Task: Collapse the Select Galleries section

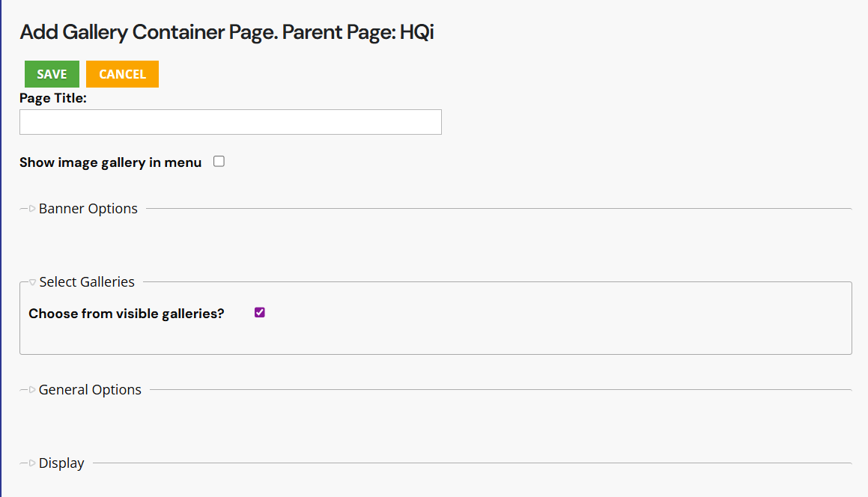Action: coord(86,281)
